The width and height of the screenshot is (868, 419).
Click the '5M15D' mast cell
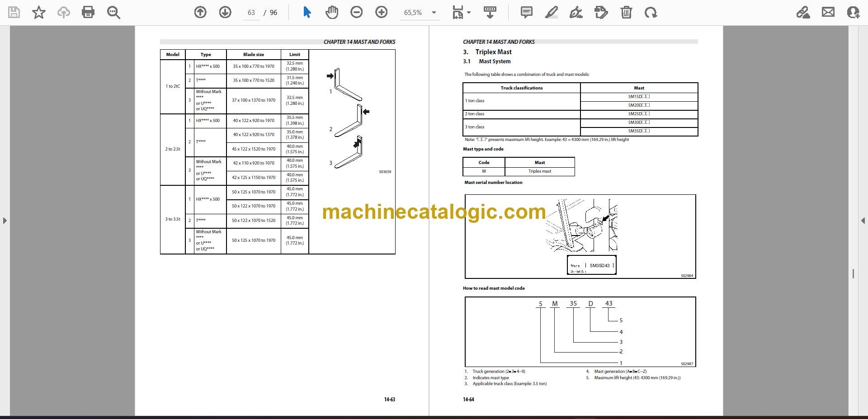click(x=639, y=97)
